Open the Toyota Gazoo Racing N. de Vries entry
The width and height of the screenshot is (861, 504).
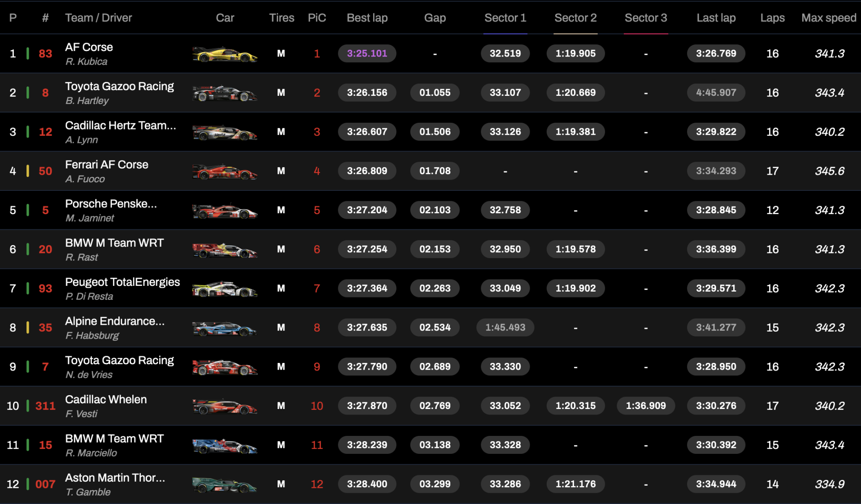119,367
